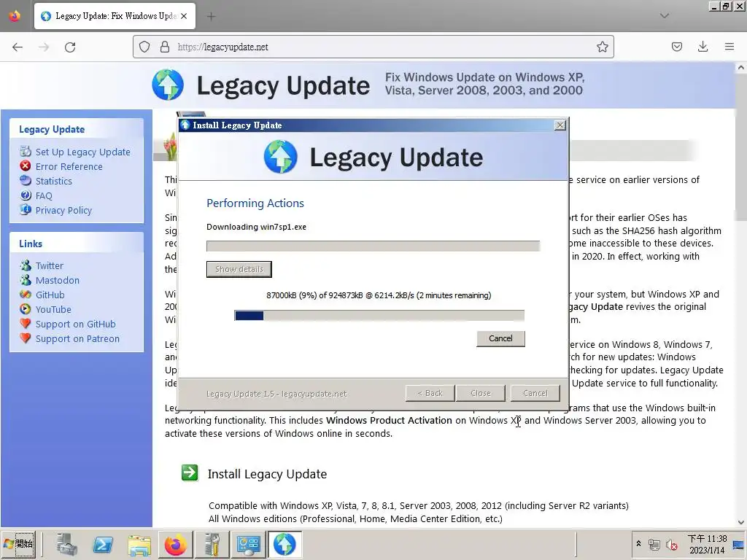Click the padlock site info icon

point(164,47)
